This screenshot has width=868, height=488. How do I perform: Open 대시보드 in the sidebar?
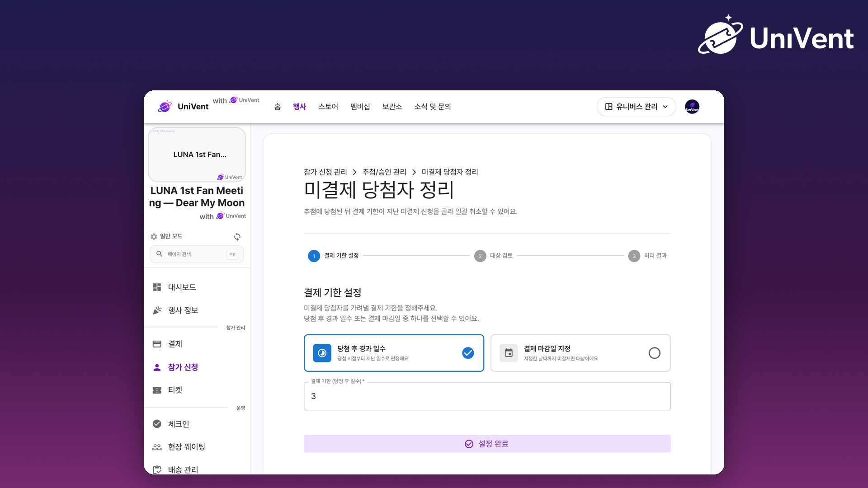tap(197, 287)
